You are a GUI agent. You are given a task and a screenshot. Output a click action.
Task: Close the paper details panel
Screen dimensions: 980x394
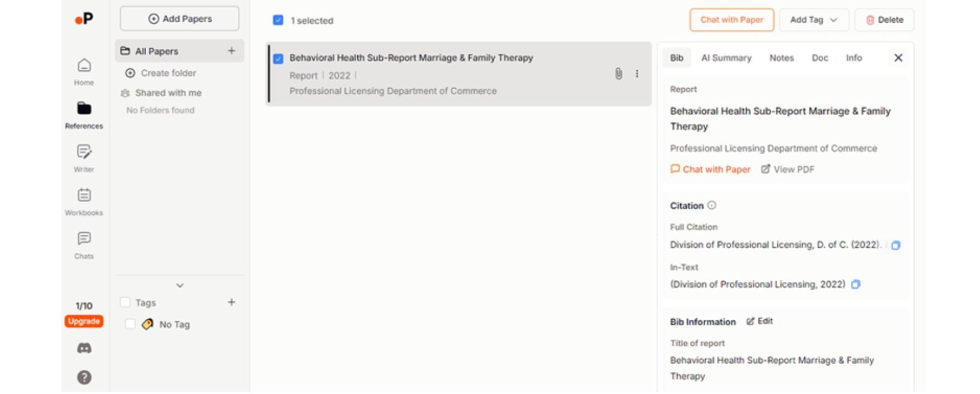coord(899,58)
